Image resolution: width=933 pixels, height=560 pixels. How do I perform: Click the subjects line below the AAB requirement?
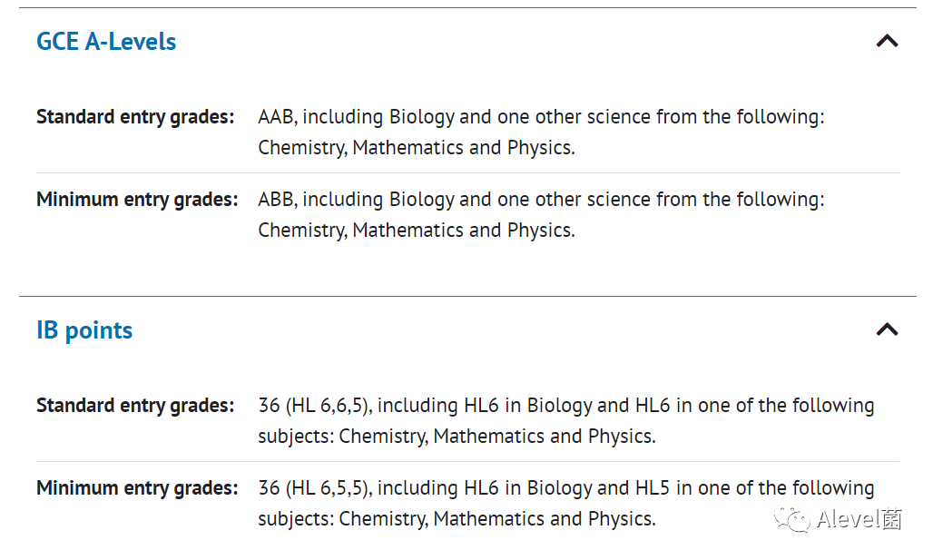416,148
